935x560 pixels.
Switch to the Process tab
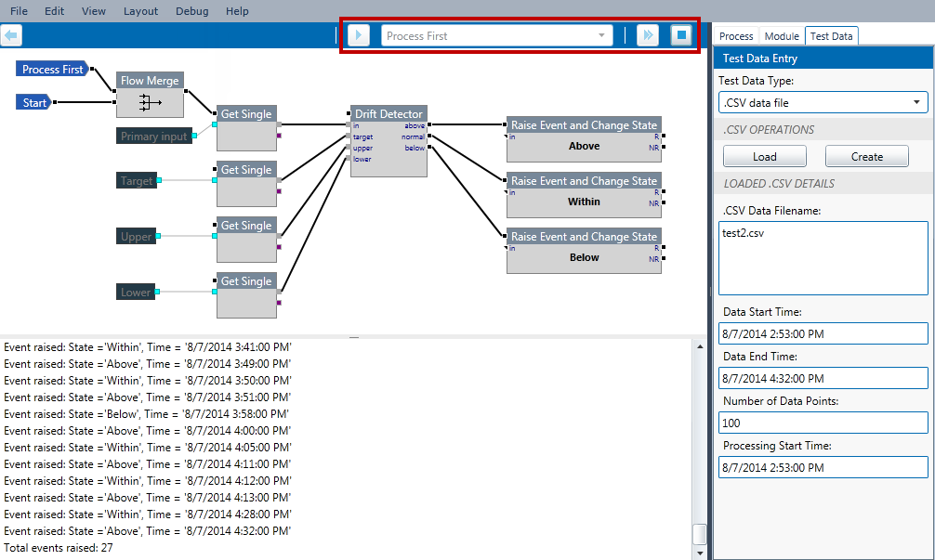point(736,36)
